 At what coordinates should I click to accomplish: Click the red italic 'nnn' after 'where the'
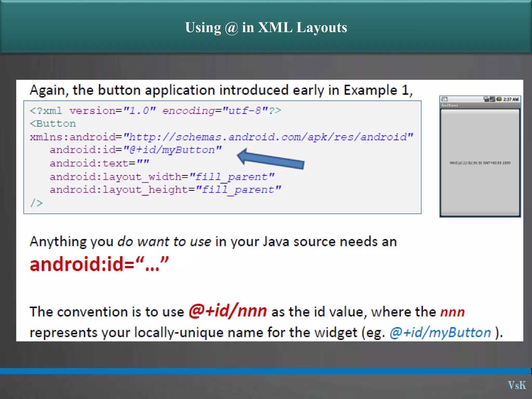[x=453, y=312]
